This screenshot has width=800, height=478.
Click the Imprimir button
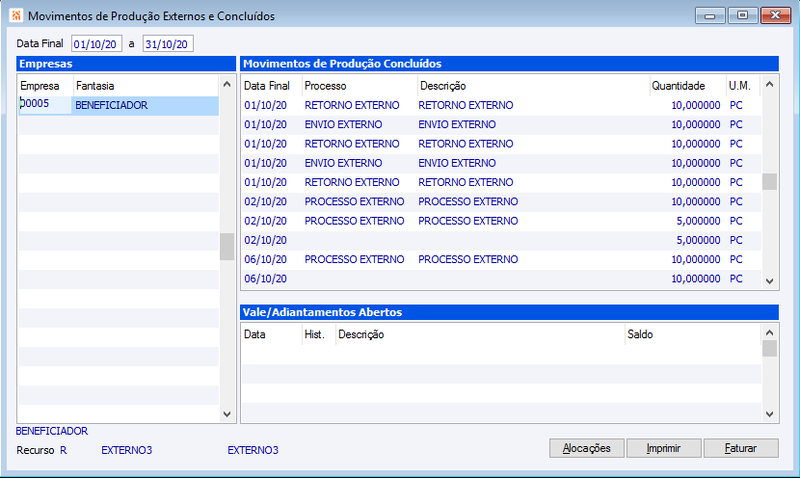(664, 448)
